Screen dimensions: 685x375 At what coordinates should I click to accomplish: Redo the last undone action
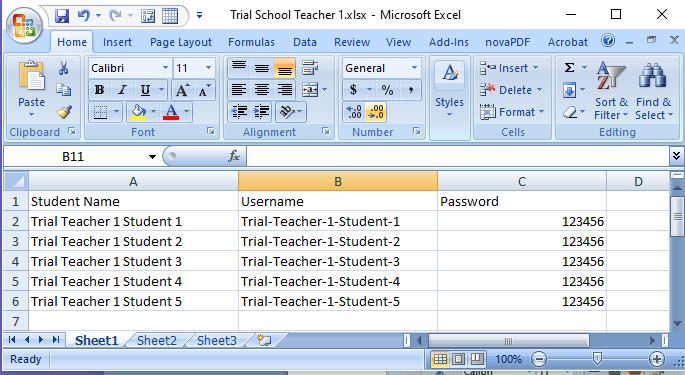pyautogui.click(x=115, y=16)
